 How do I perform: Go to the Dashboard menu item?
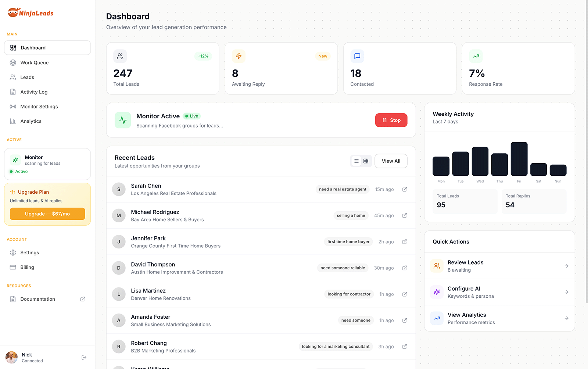tap(33, 47)
